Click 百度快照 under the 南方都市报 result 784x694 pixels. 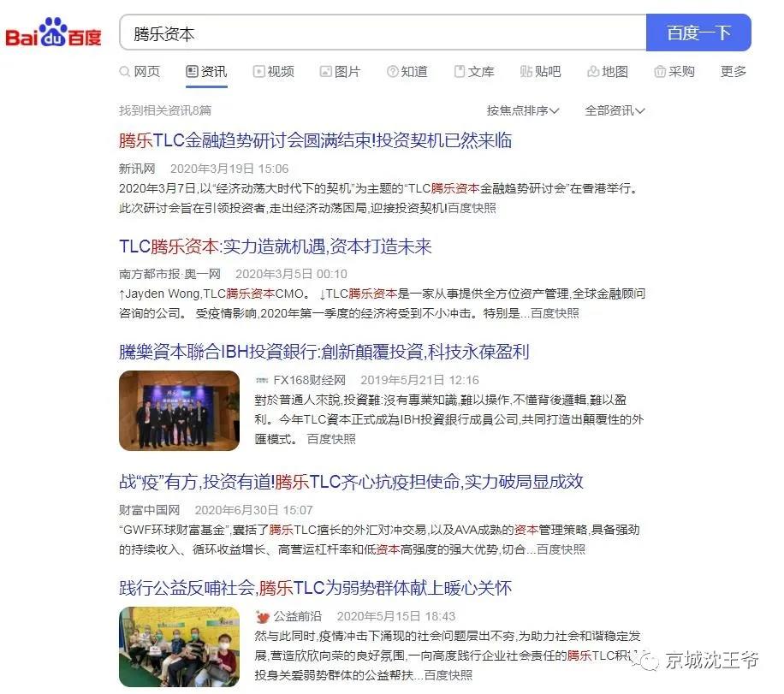[555, 313]
